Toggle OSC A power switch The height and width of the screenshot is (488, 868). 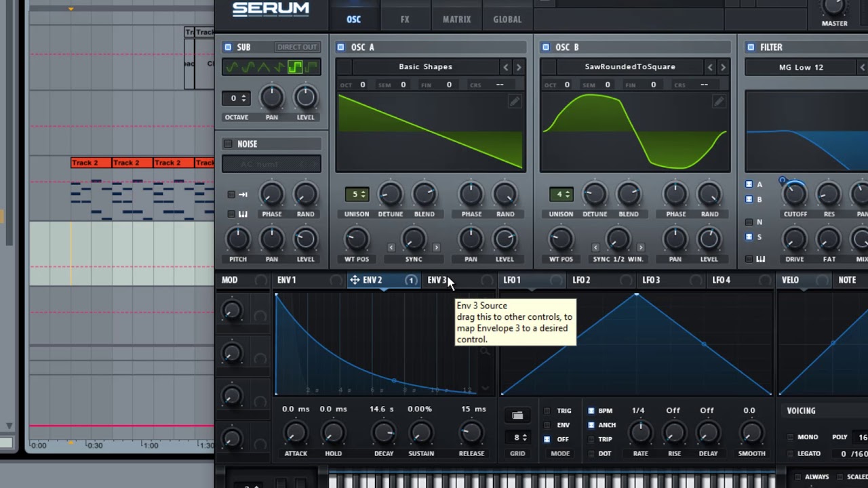(x=341, y=47)
